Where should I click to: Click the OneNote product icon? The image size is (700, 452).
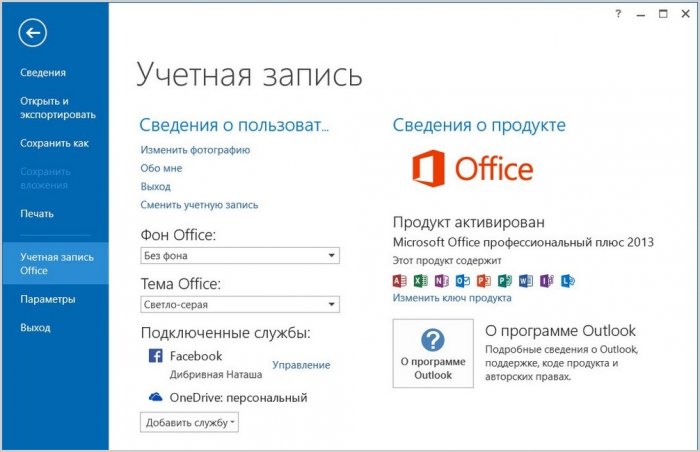[x=442, y=280]
